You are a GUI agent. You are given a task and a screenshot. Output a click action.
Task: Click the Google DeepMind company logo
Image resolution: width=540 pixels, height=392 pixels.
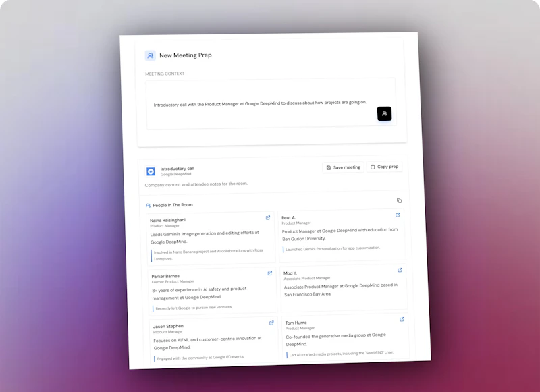151,171
